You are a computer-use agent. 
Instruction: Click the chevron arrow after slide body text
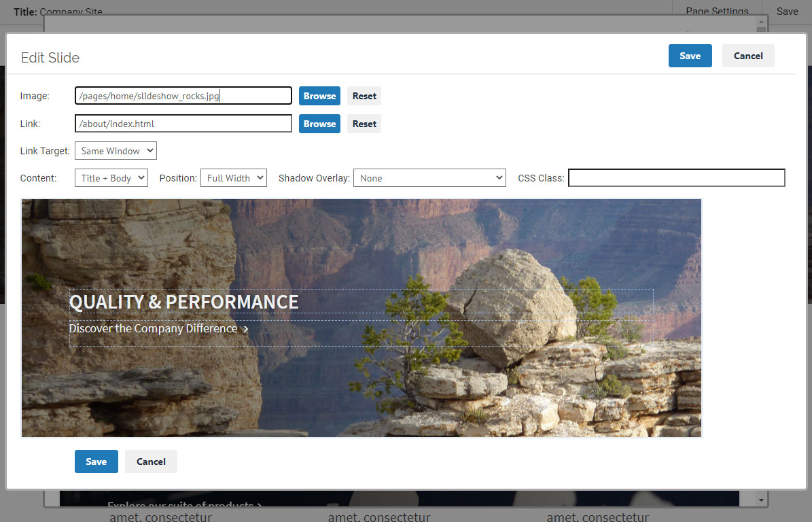click(x=246, y=330)
